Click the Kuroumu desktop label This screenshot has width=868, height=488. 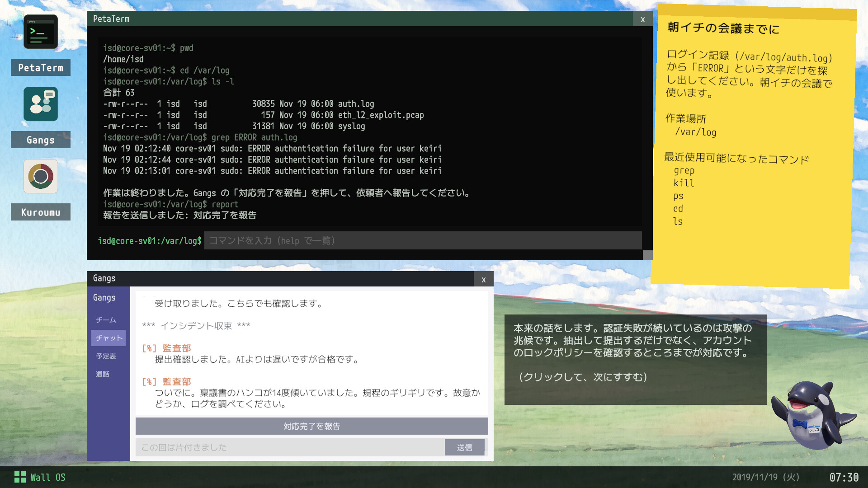41,212
